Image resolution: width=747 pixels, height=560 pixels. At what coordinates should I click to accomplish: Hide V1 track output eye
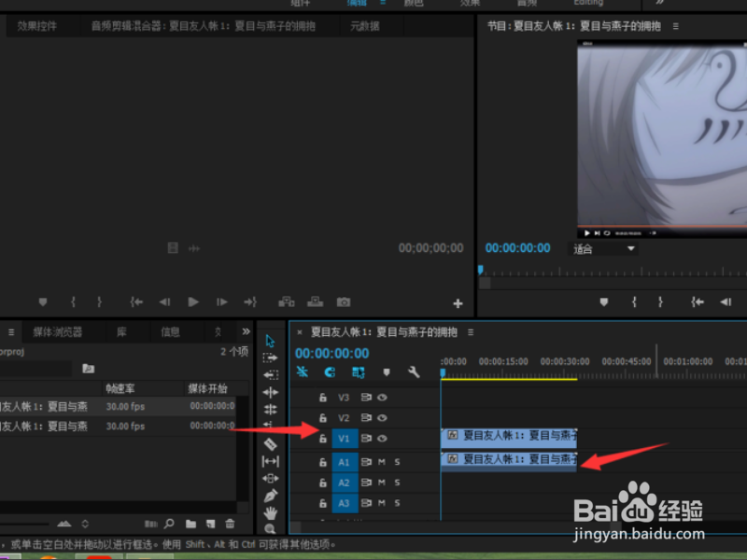(x=382, y=438)
